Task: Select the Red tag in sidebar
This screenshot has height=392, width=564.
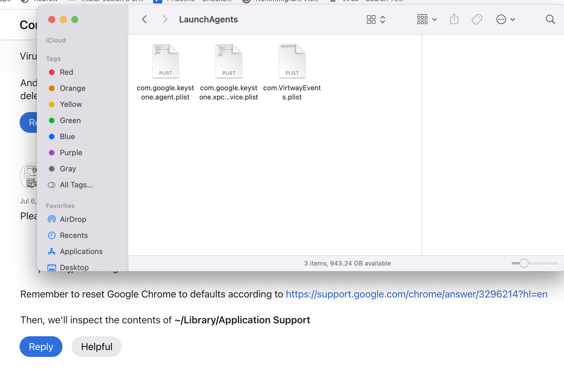Action: pyautogui.click(x=66, y=72)
